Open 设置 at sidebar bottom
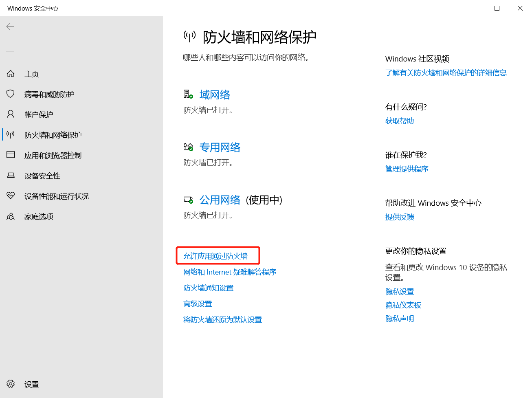This screenshot has height=398, width=532. coord(32,384)
